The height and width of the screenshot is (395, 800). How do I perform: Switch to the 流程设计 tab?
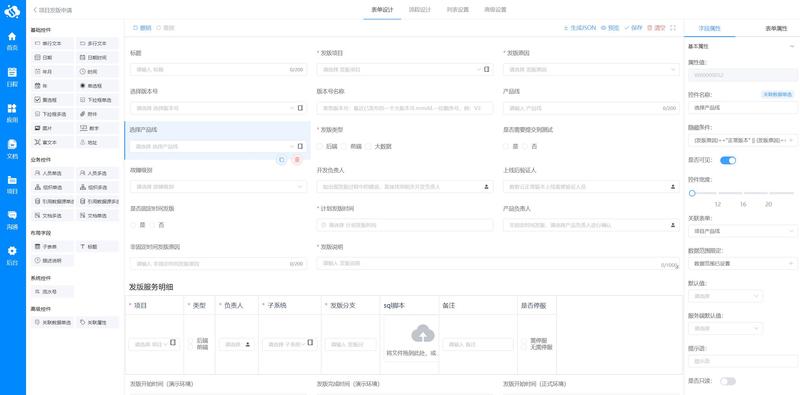420,10
